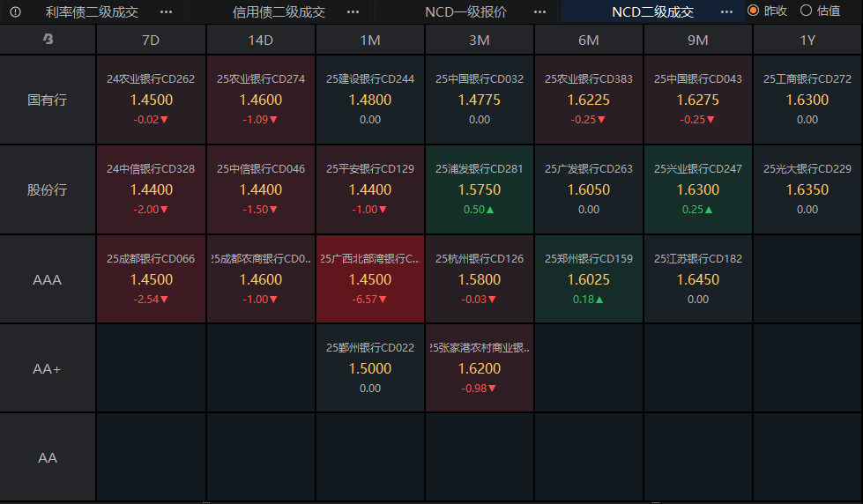Click the info icon beside 利率债二级成交
Screen dimensions: 863x504
tap(15, 11)
